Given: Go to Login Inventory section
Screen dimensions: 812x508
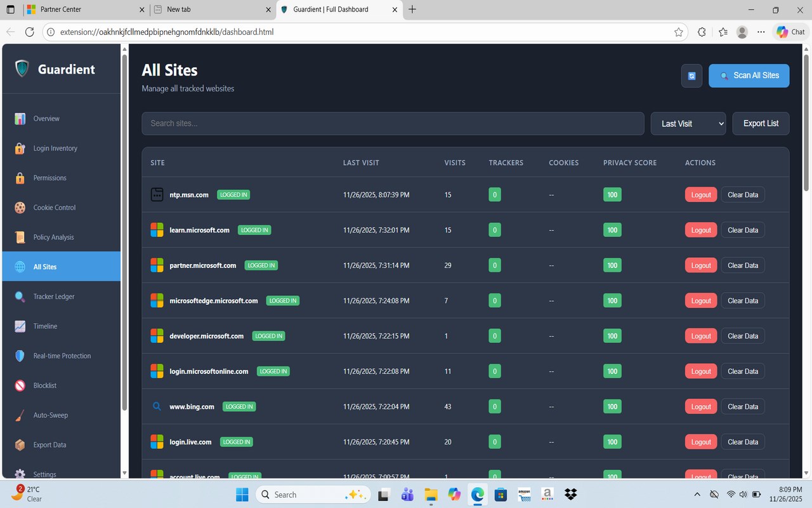Looking at the screenshot, I should (62, 149).
